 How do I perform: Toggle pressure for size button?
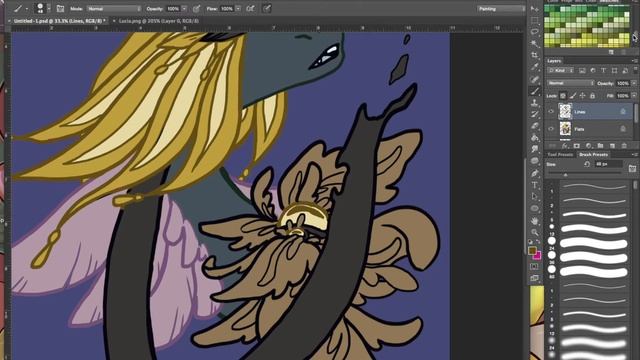click(267, 9)
